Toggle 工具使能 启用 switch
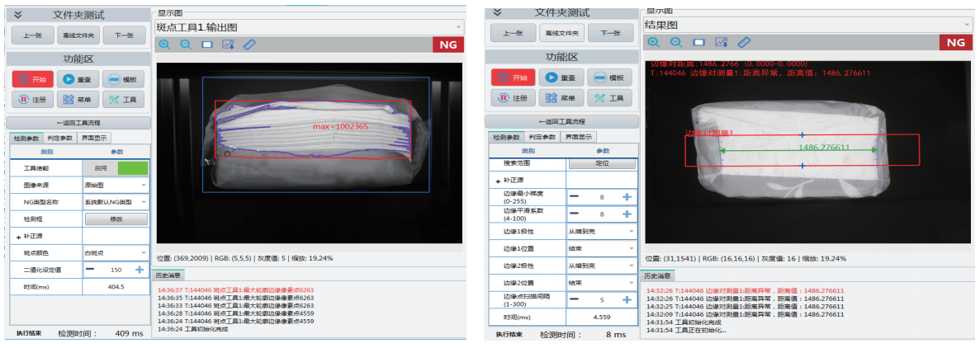Screen dimensions: 980x348 (116, 168)
